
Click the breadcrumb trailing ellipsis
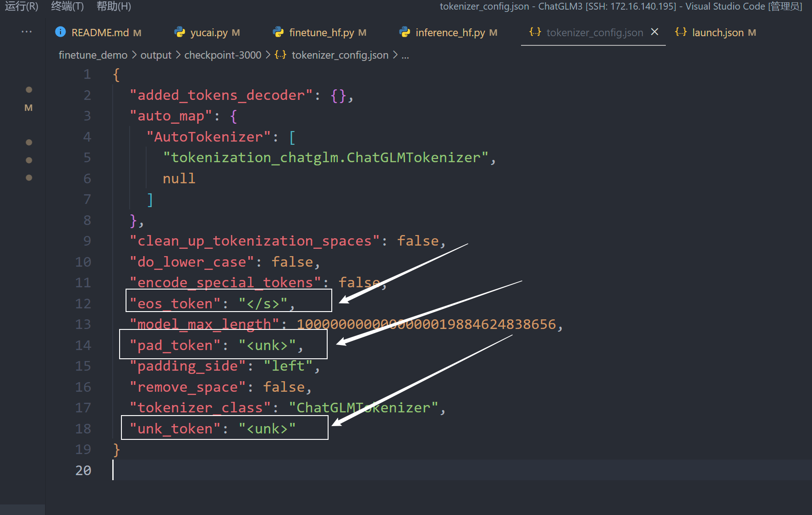coord(405,56)
